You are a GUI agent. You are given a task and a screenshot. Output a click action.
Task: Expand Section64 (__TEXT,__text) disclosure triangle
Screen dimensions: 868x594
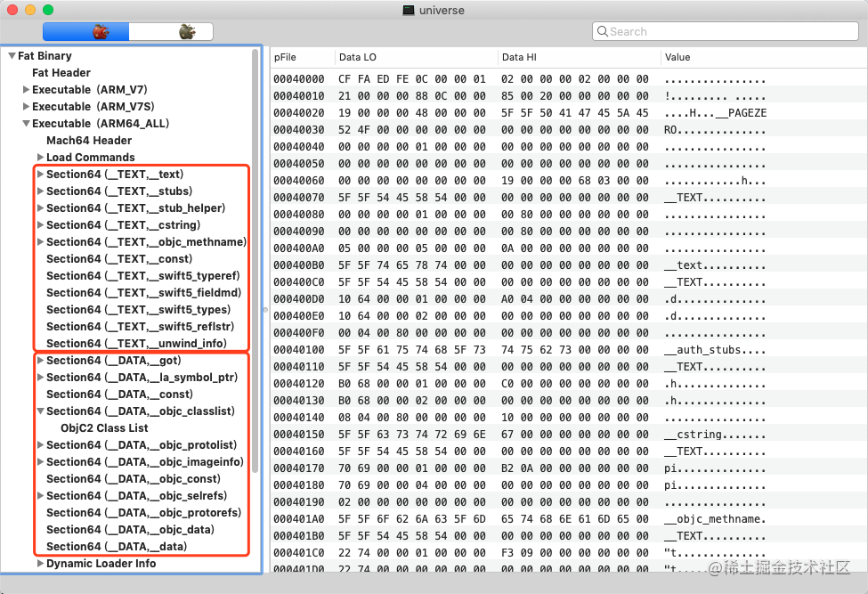tap(40, 175)
